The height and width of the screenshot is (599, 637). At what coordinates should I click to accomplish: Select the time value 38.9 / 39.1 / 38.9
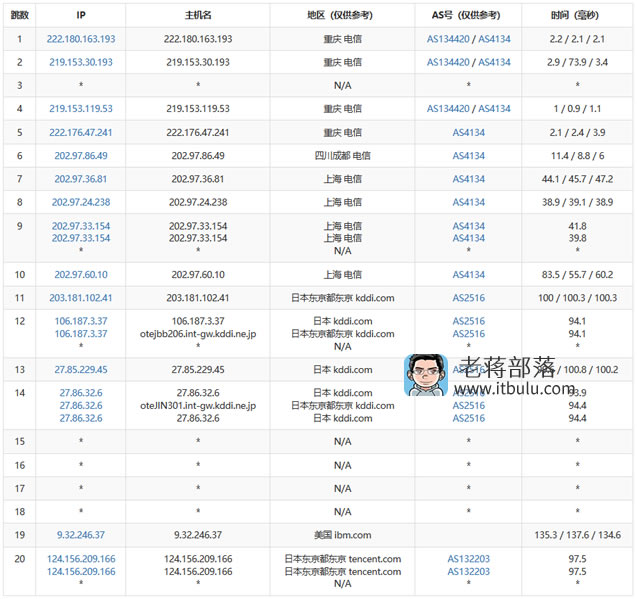pyautogui.click(x=577, y=202)
